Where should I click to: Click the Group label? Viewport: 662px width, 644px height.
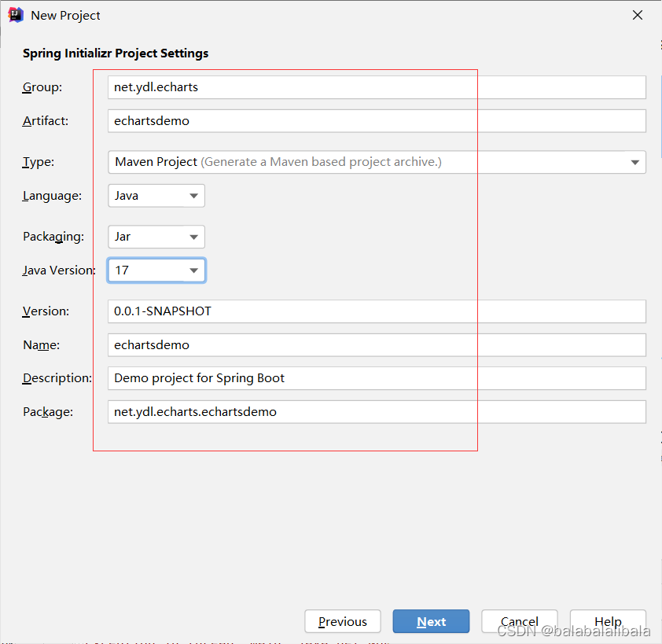coord(42,87)
